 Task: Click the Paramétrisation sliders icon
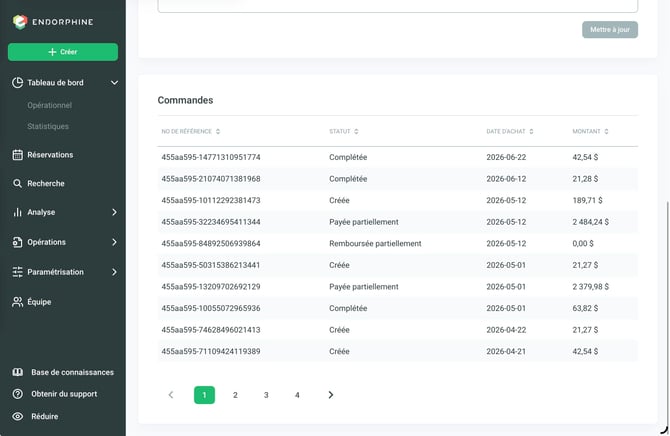pyautogui.click(x=18, y=272)
